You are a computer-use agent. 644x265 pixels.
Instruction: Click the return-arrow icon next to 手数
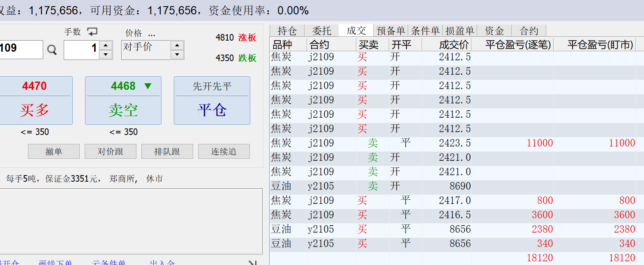(92, 32)
